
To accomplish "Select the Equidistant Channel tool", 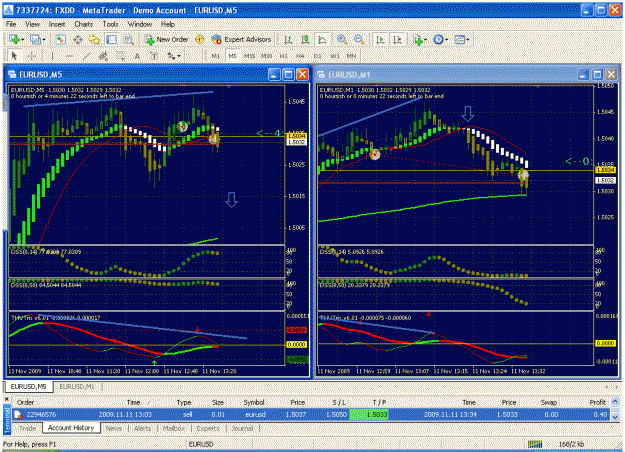I will click(103, 56).
